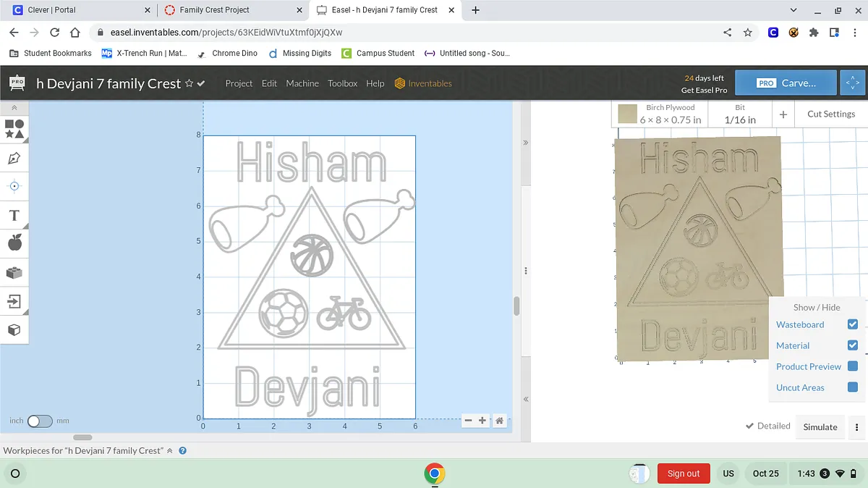
Task: Select the Shapes tool in left sidebar
Action: click(x=14, y=129)
